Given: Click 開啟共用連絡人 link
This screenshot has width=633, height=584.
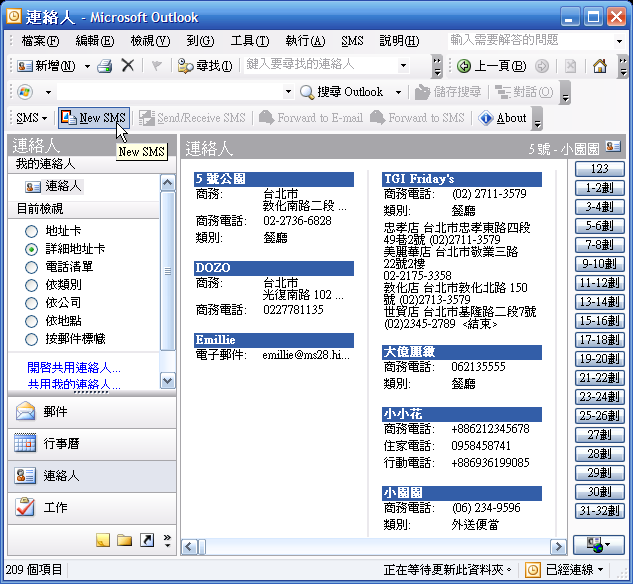Looking at the screenshot, I should [73, 368].
